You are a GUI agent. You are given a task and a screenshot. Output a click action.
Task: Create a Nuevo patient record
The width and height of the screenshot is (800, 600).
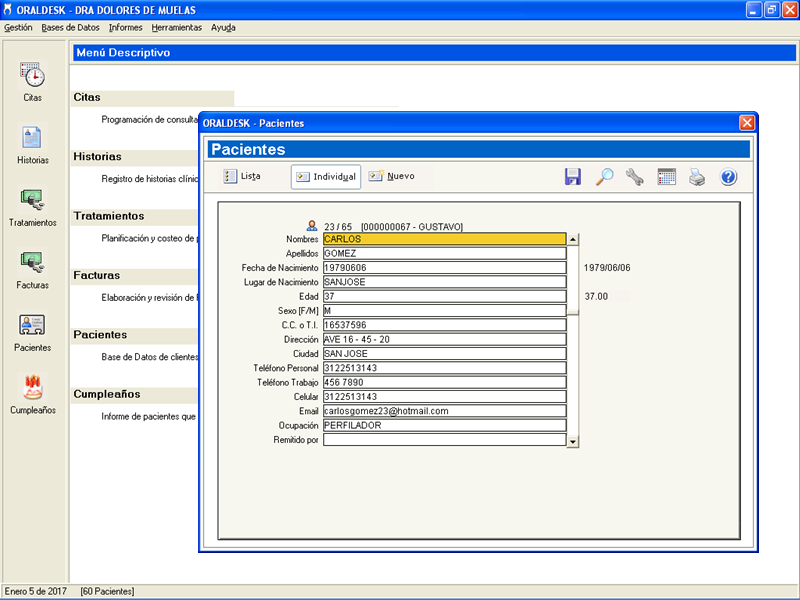(x=391, y=176)
